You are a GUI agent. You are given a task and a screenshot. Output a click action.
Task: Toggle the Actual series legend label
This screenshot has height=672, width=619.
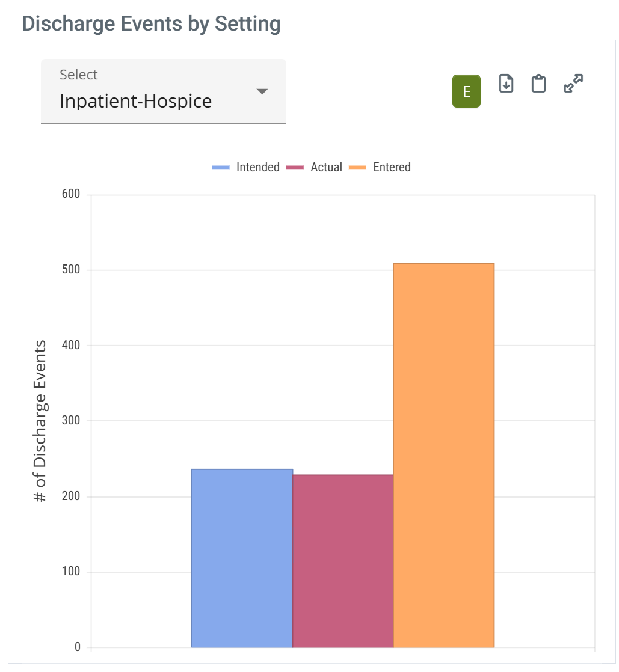[326, 167]
